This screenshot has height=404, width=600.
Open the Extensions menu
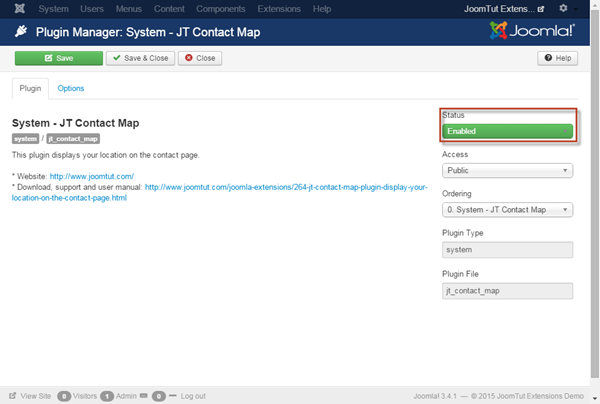pyautogui.click(x=279, y=9)
